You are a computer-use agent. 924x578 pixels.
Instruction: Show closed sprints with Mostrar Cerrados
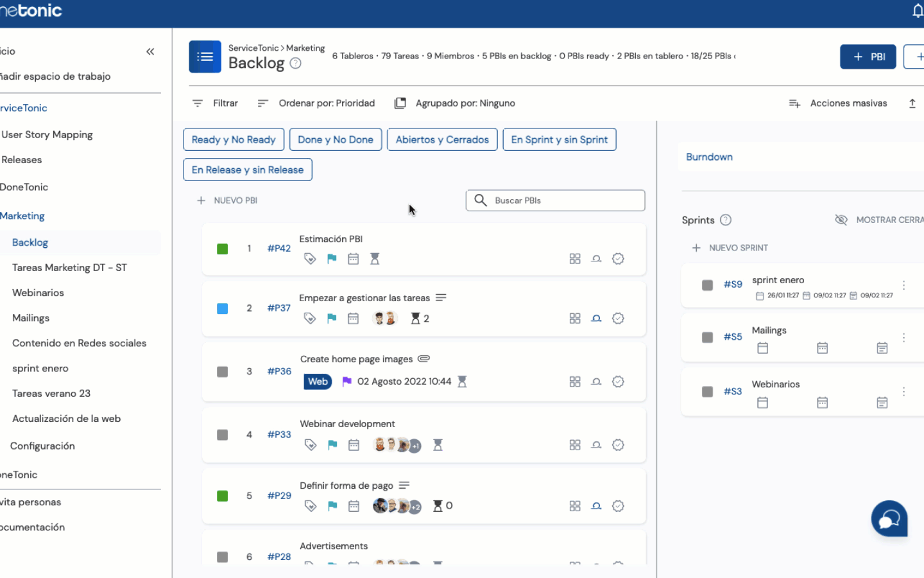[x=879, y=220]
